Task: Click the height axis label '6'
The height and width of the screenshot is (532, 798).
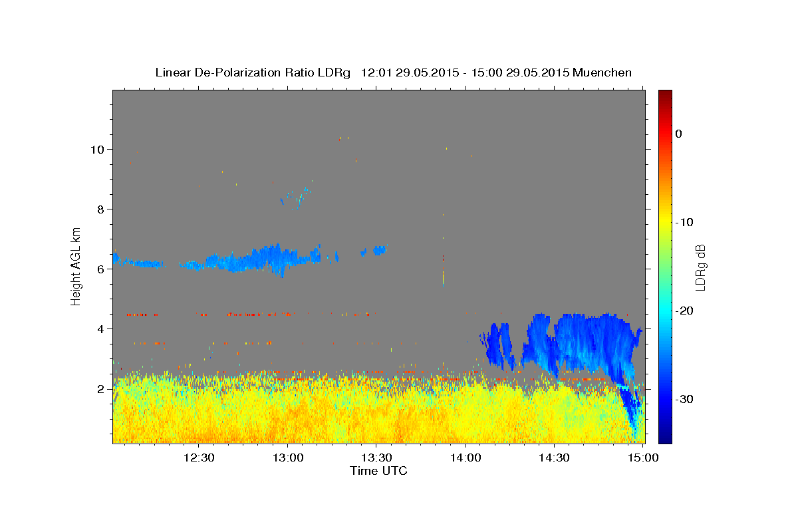Action: coord(102,269)
